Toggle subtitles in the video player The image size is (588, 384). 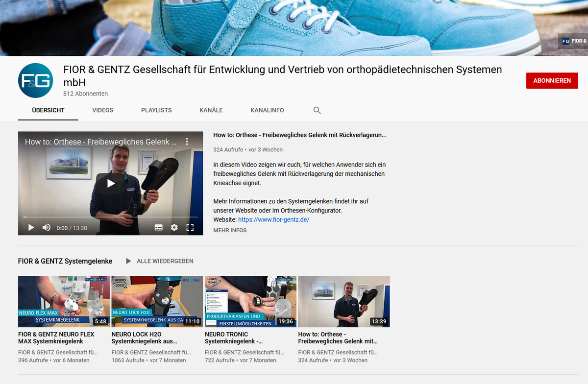[x=158, y=227]
